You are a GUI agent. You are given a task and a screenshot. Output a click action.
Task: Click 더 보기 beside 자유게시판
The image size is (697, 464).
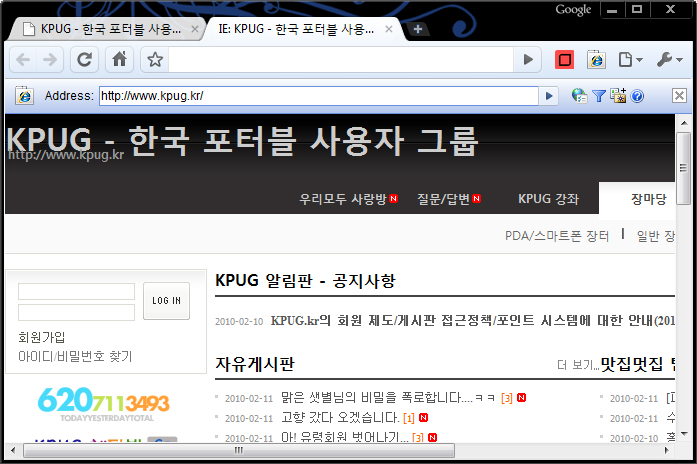coord(578,365)
